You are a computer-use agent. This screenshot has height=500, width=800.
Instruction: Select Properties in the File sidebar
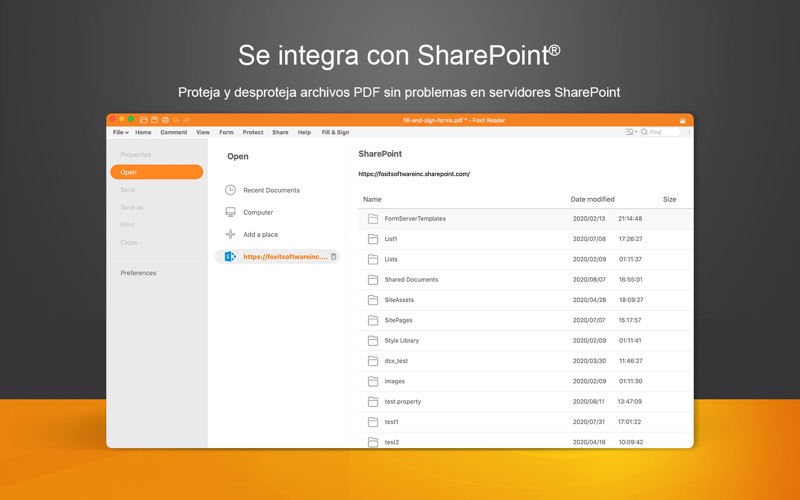click(136, 155)
